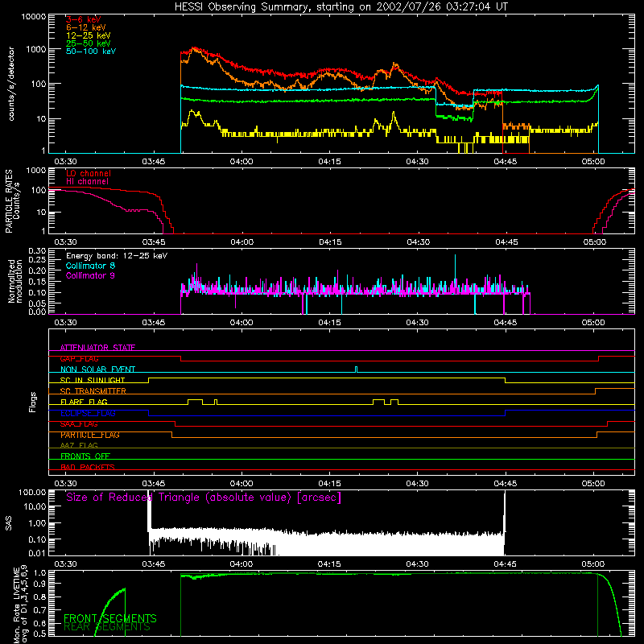Click the ECLIPSE_FLAG label

88,413
